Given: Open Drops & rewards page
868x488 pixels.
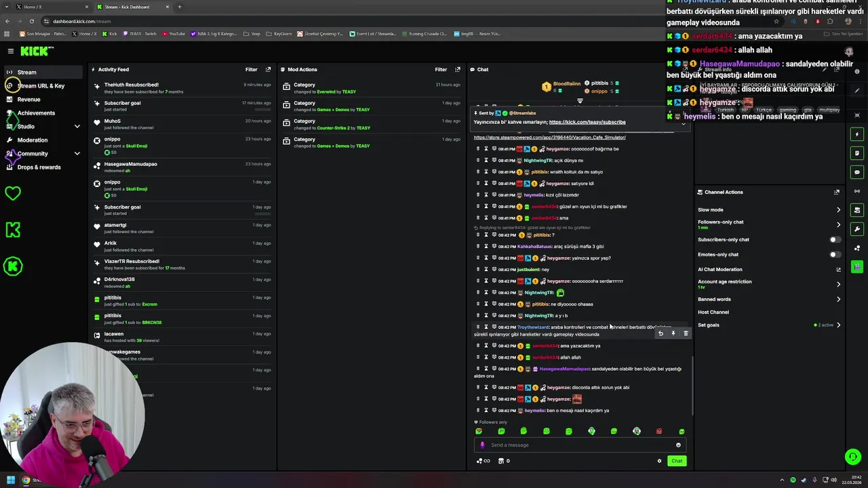Looking at the screenshot, I should coord(42,167).
